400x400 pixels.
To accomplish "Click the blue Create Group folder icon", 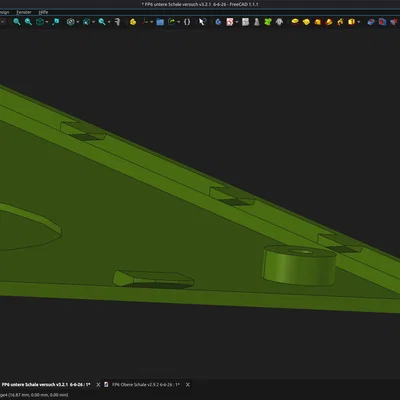I will pyautogui.click(x=160, y=22).
